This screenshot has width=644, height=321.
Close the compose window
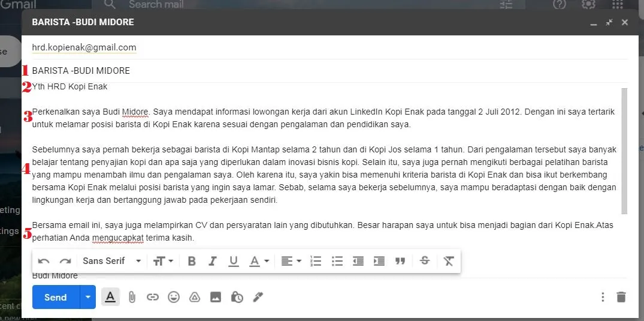(x=625, y=22)
